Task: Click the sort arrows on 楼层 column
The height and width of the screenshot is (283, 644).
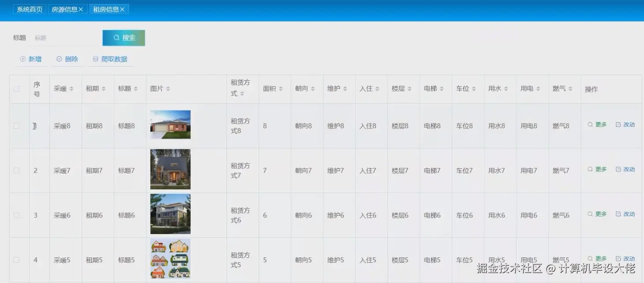Action: click(410, 88)
